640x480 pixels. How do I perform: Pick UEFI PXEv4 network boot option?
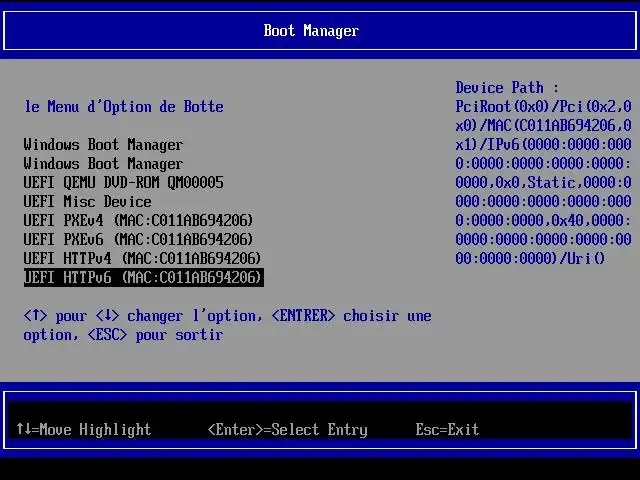(138, 220)
